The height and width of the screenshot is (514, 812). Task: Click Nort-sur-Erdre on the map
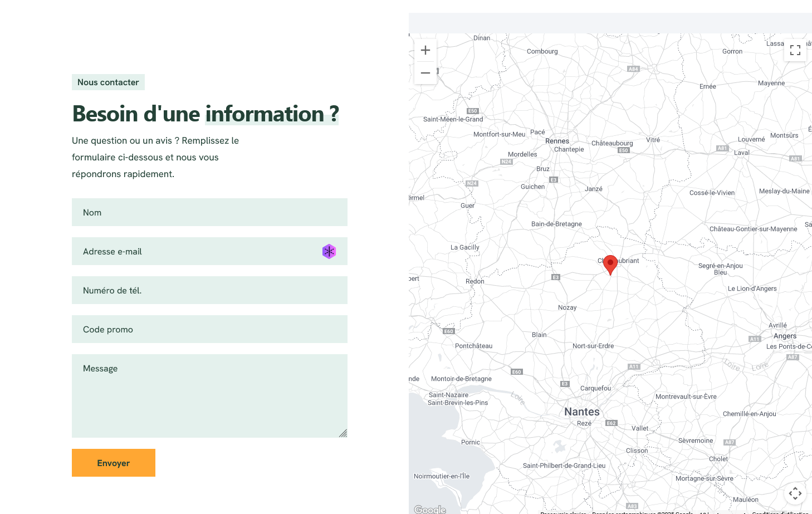[x=593, y=346]
